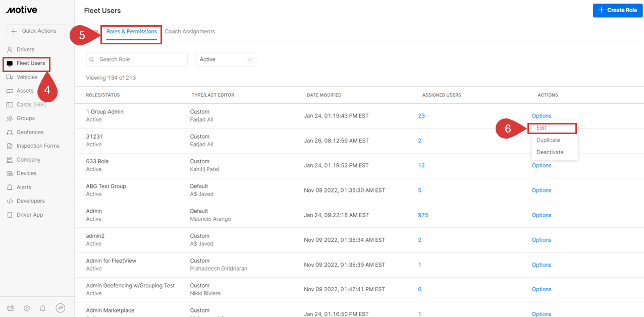Open the Developers section in sidebar
The image size is (644, 317).
point(29,201)
